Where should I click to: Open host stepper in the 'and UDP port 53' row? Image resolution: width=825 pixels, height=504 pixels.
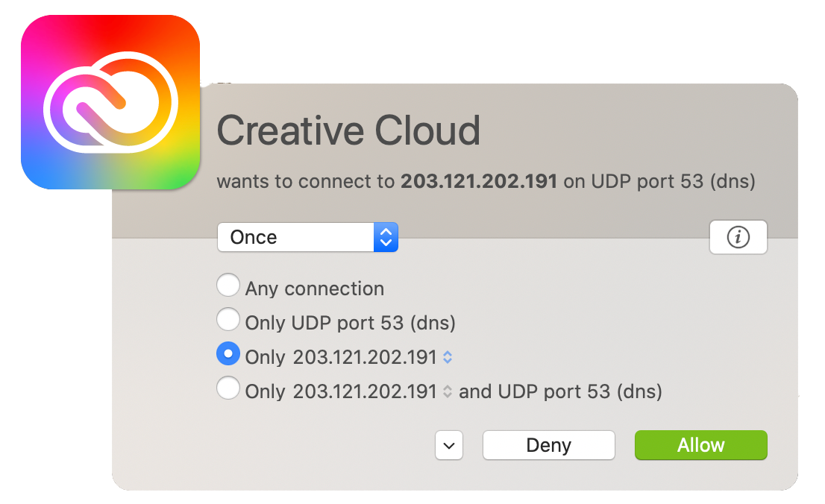(448, 391)
